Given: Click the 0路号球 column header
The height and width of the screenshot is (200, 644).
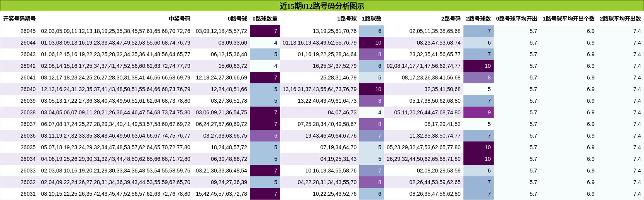Looking at the screenshot, I should pyautogui.click(x=237, y=19).
